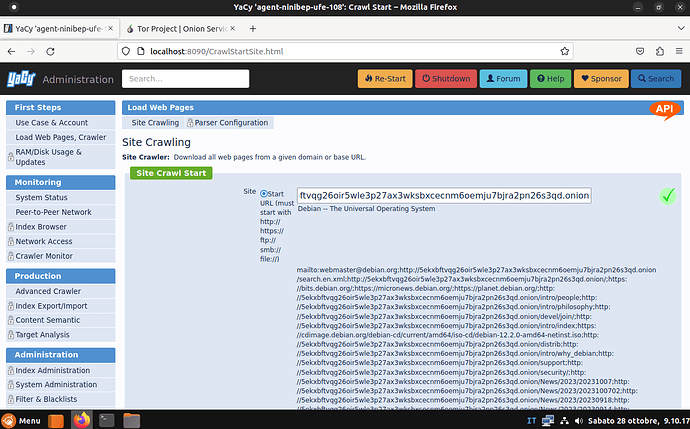690x429 pixels.
Task: Open Load Web Pages, Crawler
Action: click(x=61, y=137)
